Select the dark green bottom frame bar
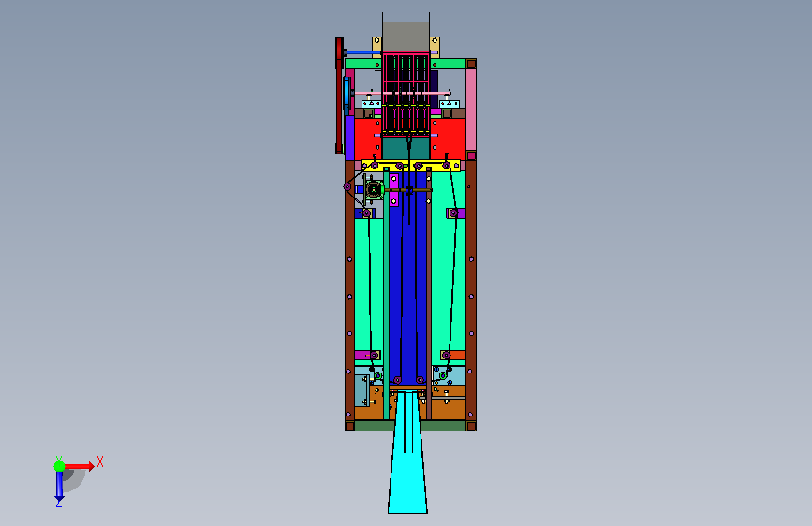Screen dimensions: 812x526 tap(376, 426)
